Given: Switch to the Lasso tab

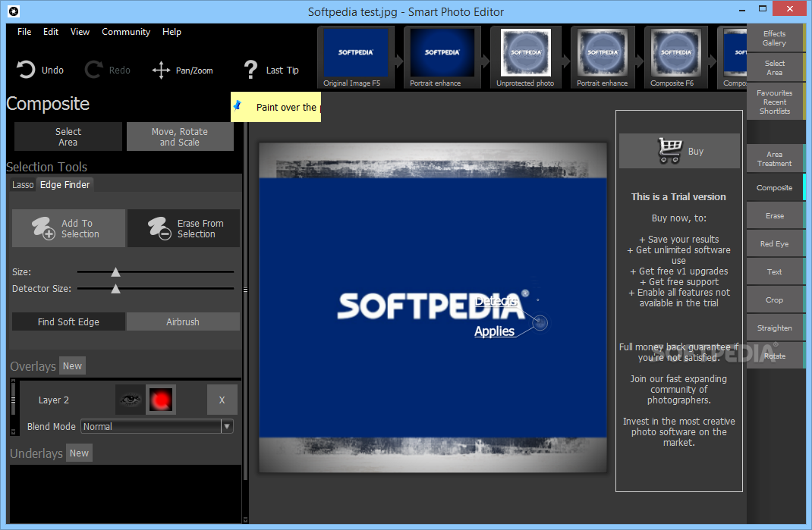Looking at the screenshot, I should click(x=23, y=185).
